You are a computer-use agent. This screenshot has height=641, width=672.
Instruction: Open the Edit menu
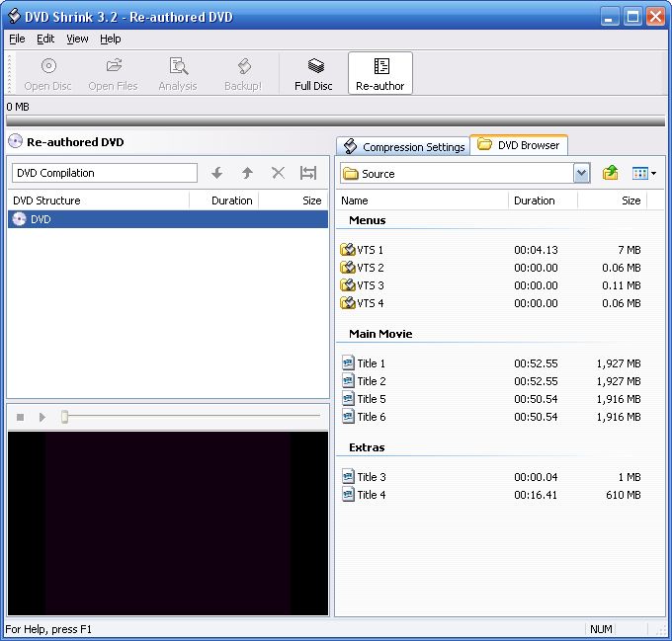(x=45, y=39)
